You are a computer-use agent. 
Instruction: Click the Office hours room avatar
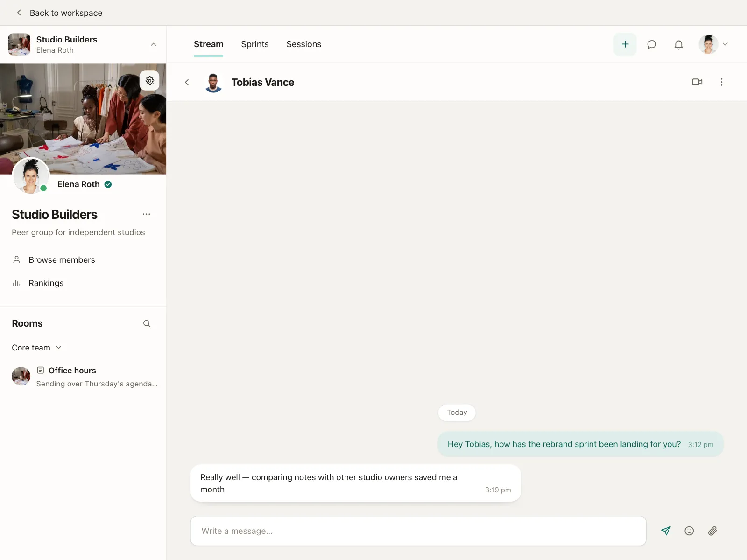(x=21, y=376)
